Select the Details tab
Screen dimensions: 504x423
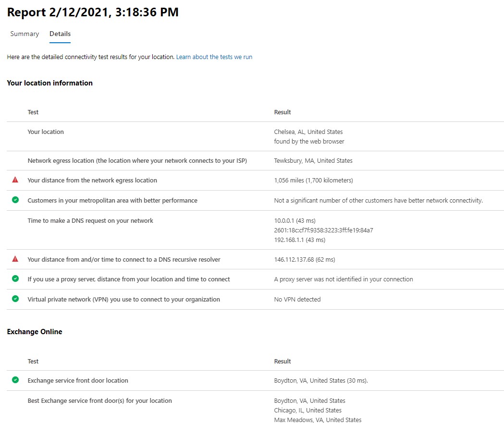[x=60, y=34]
